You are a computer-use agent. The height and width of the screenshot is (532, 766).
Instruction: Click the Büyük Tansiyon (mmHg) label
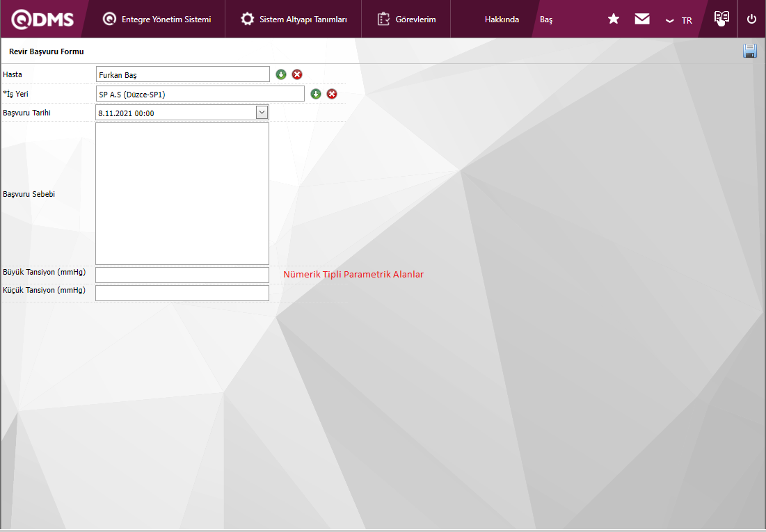click(x=44, y=272)
